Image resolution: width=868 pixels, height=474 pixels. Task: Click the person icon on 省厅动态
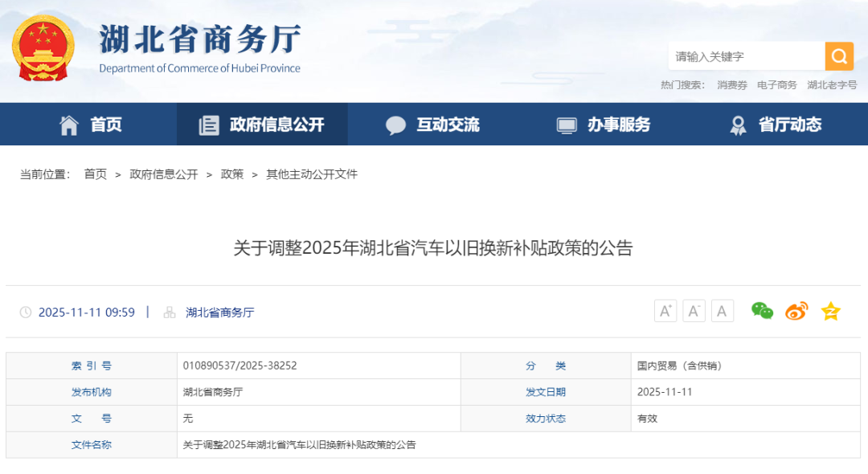coord(738,124)
